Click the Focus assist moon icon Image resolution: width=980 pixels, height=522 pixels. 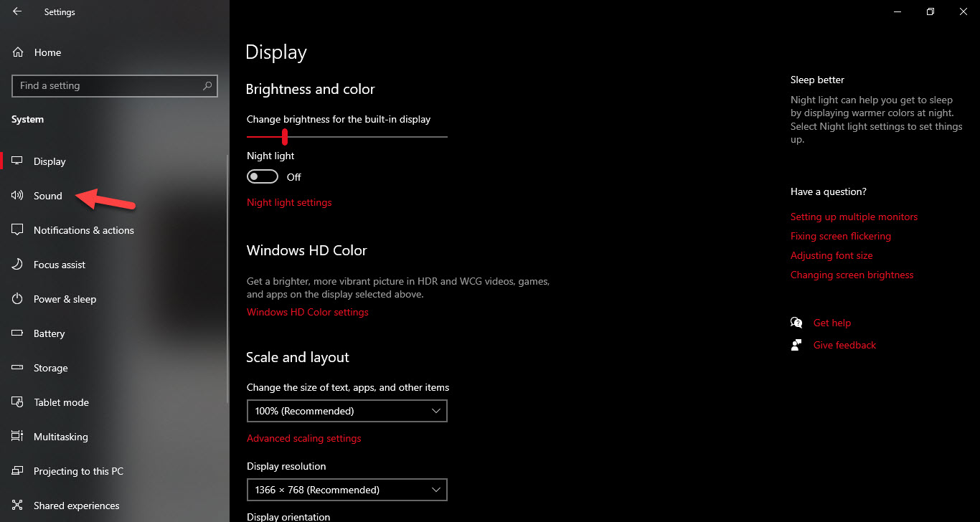18,265
